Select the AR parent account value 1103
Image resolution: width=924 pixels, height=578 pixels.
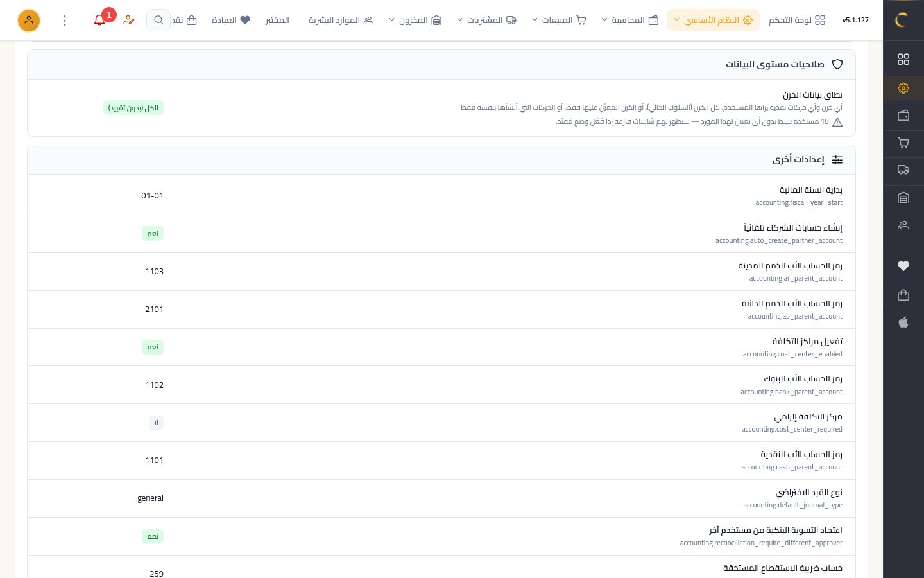[154, 271]
